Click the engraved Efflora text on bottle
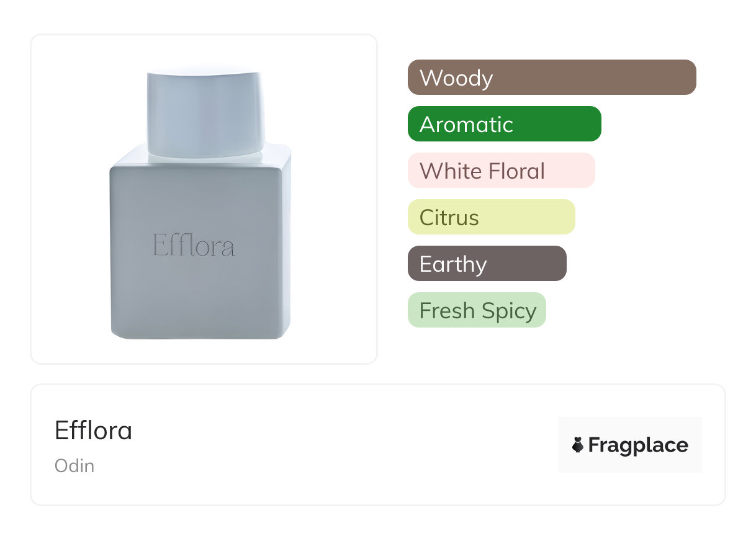The width and height of the screenshot is (756, 536). (x=194, y=245)
